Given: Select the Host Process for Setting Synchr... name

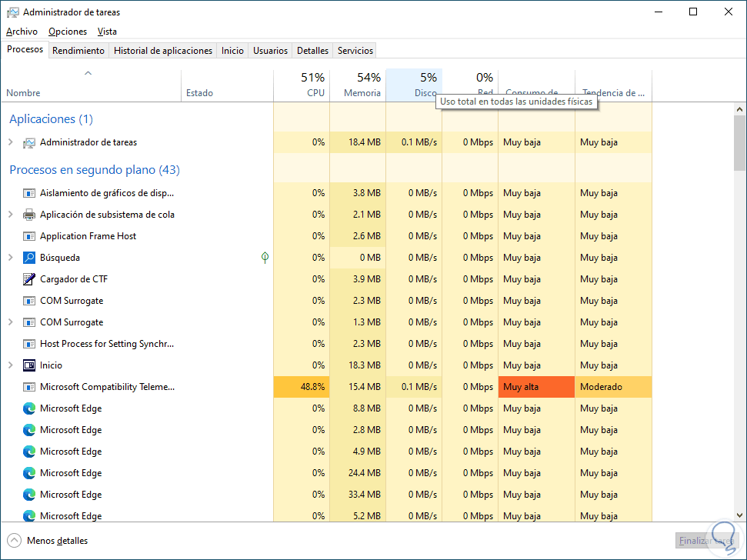Looking at the screenshot, I should click(x=107, y=344).
